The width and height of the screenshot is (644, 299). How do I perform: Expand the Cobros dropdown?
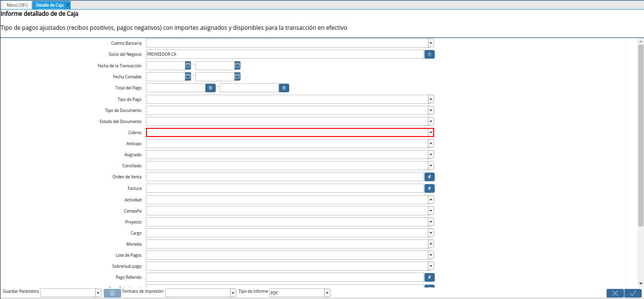click(x=431, y=132)
